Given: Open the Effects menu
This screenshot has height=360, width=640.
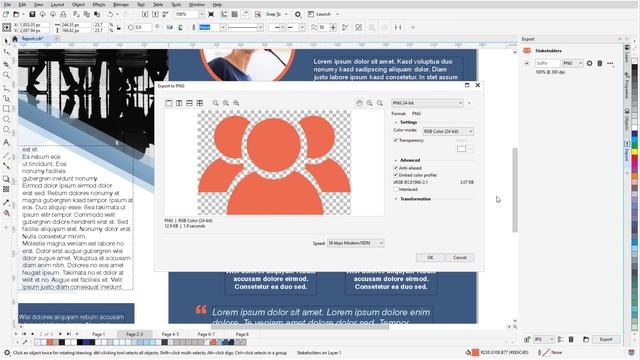Looking at the screenshot, I should (x=99, y=4).
